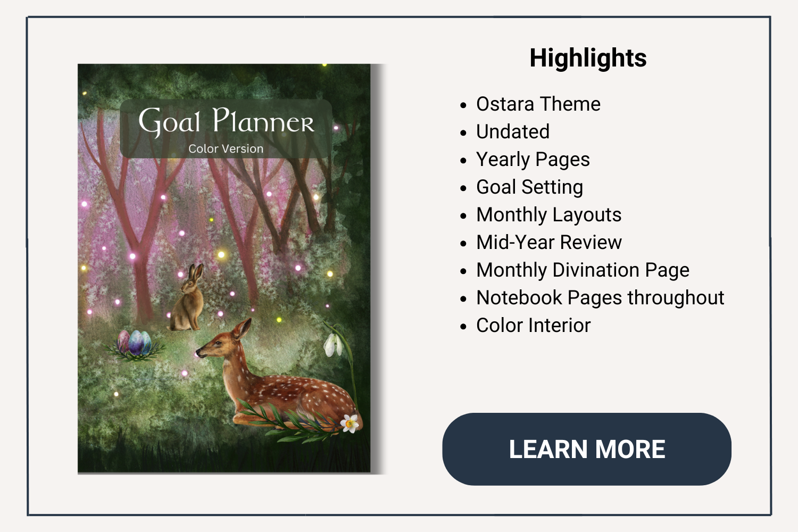Screen dimensions: 798x532
Task: Click the Monthly Layouts list item
Action: pos(548,214)
